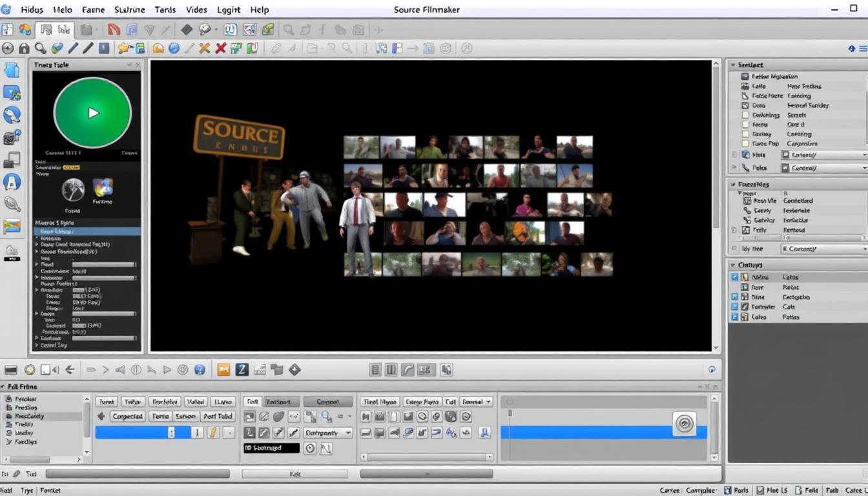Open the Tards menu

tap(165, 10)
